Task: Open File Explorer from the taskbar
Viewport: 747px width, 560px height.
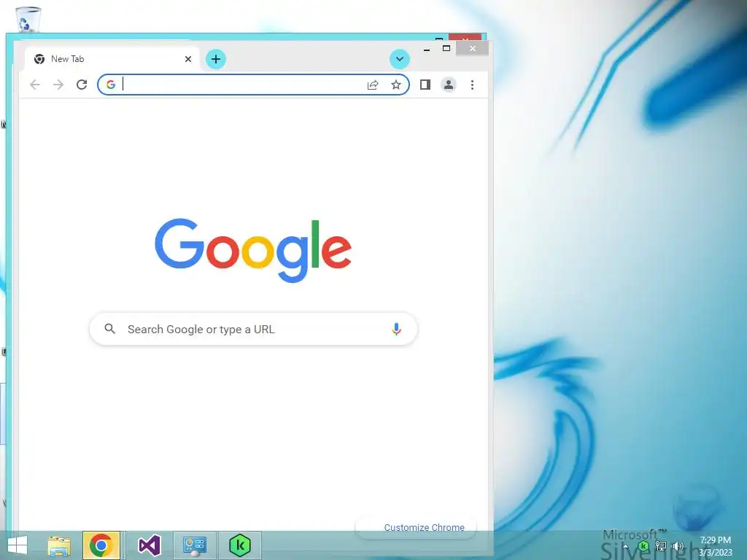Action: (x=59, y=545)
